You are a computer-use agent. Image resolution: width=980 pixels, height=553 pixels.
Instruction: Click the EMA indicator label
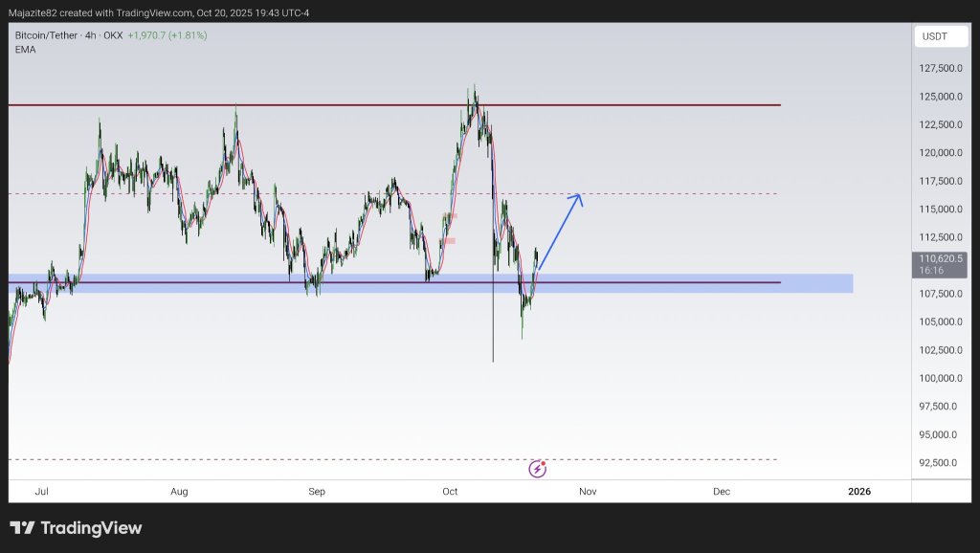tap(25, 50)
